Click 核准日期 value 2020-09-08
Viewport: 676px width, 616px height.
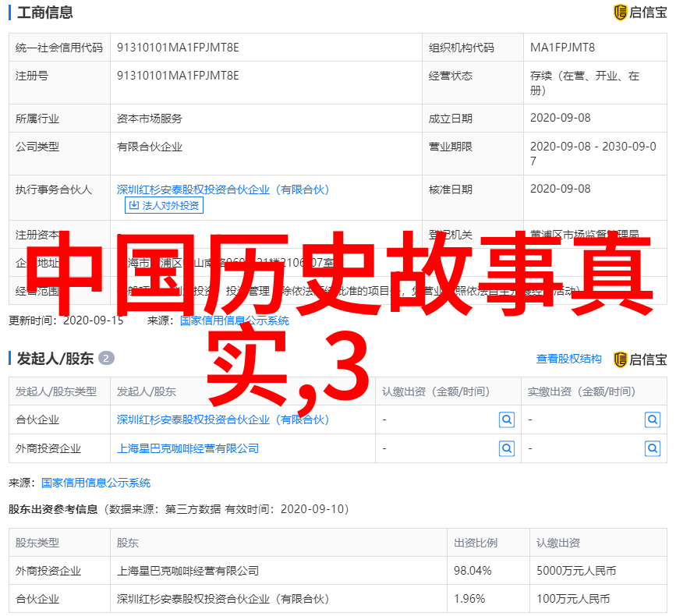560,189
